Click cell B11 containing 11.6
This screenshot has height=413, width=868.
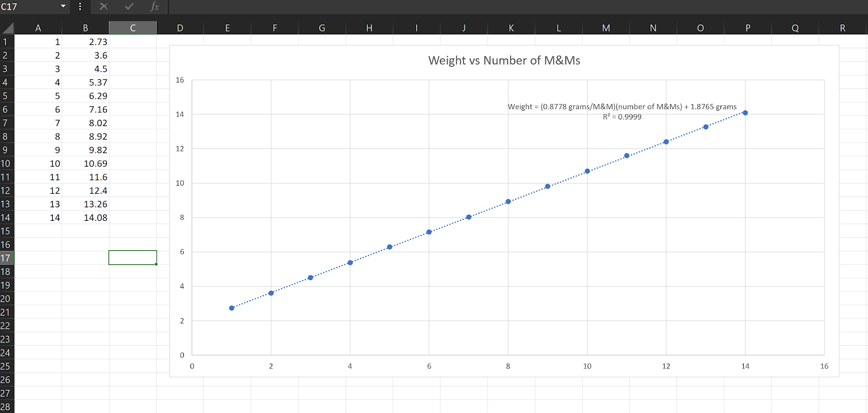[x=85, y=177]
